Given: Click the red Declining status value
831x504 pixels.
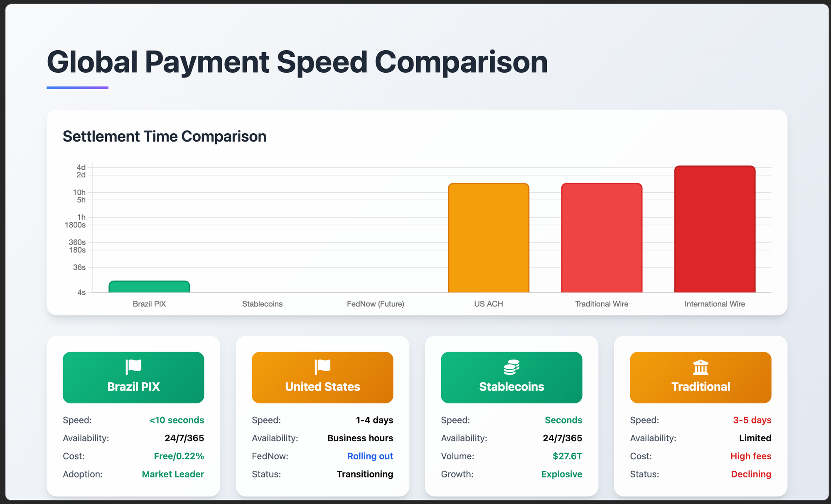Looking at the screenshot, I should tap(751, 474).
